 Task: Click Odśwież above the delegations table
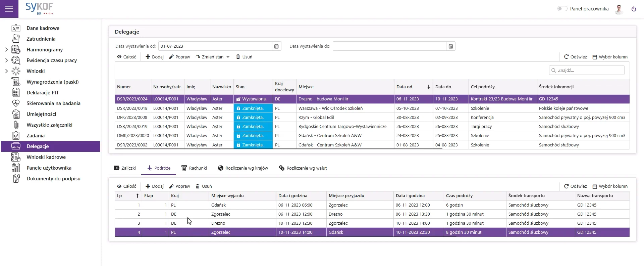(576, 57)
